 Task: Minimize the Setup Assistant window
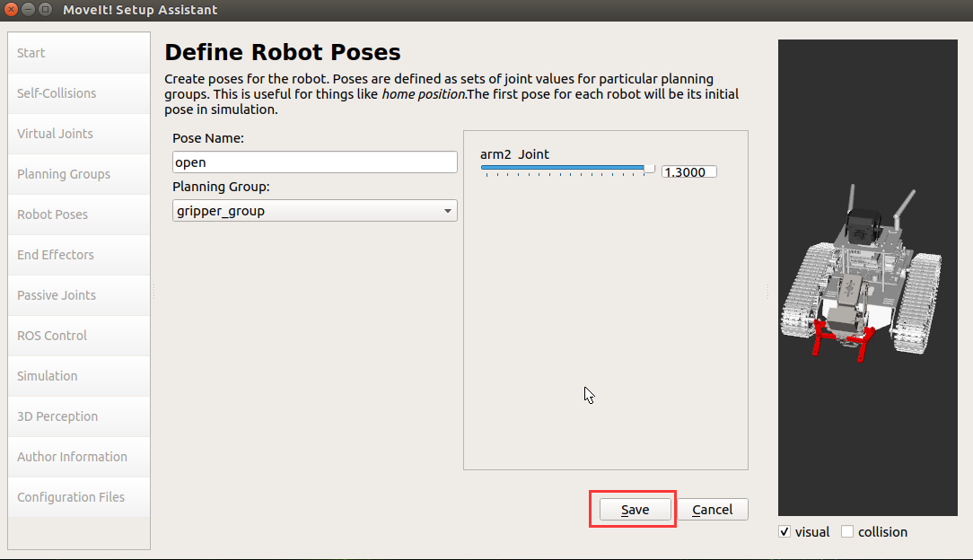28,9
